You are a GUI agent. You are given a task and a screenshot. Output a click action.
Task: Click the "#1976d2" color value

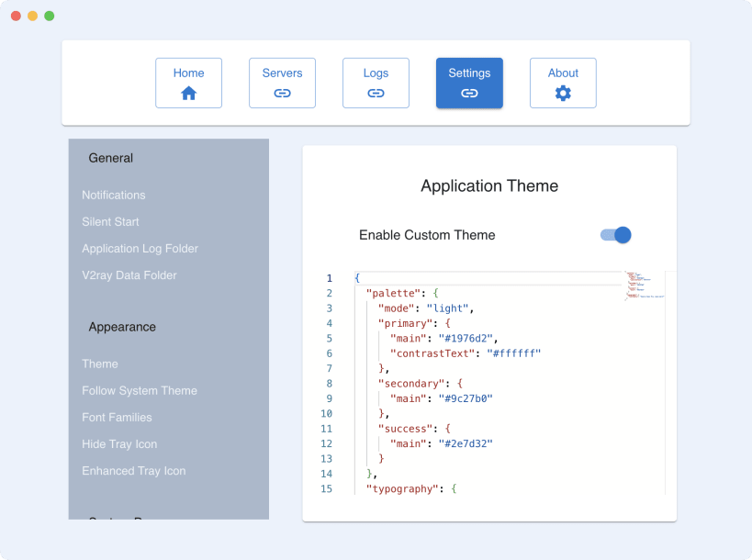[466, 339]
